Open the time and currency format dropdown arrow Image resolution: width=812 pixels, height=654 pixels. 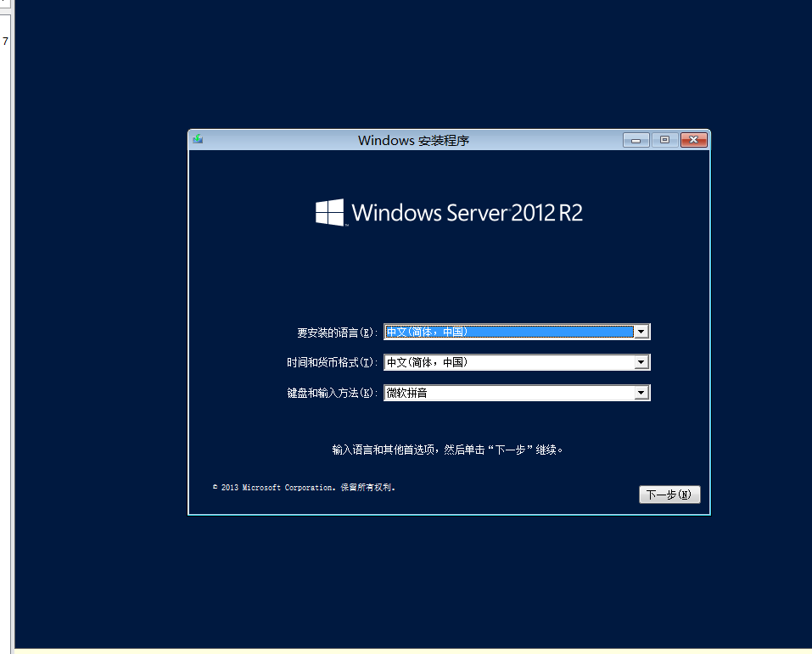click(641, 362)
